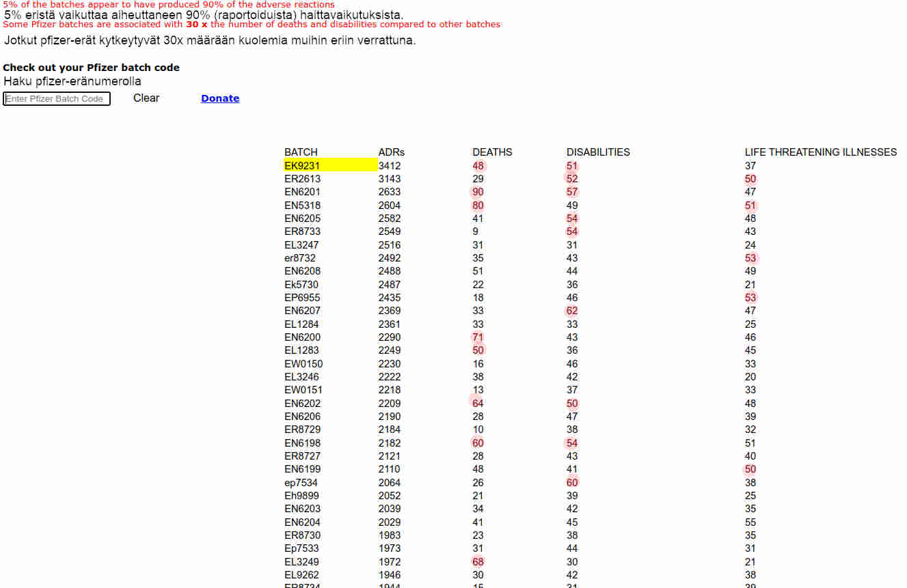Select batch code EL3247
This screenshot has width=907, height=588.
301,245
